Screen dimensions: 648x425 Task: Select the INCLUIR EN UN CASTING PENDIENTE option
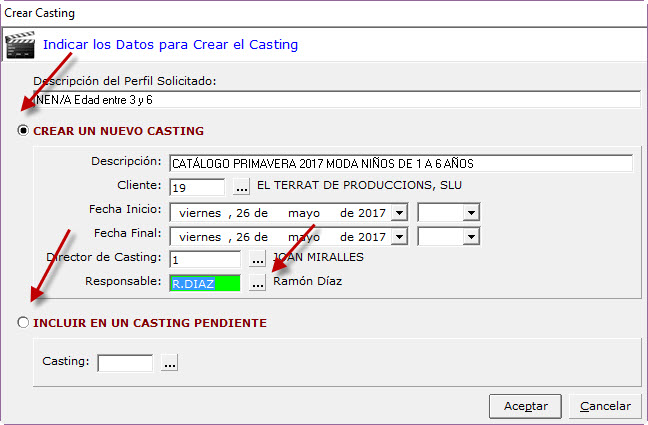point(23,322)
